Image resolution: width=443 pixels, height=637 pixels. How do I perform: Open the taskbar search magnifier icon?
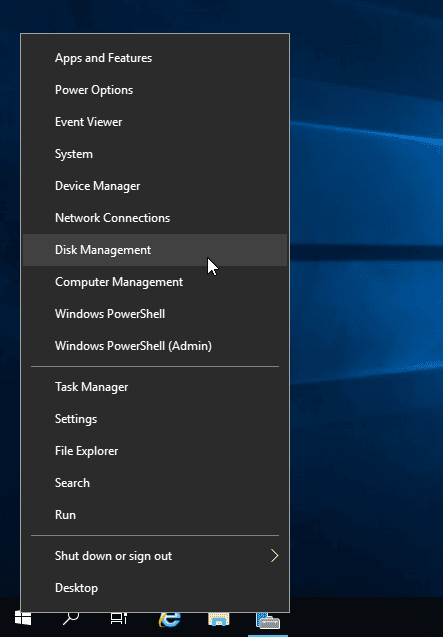[71, 618]
